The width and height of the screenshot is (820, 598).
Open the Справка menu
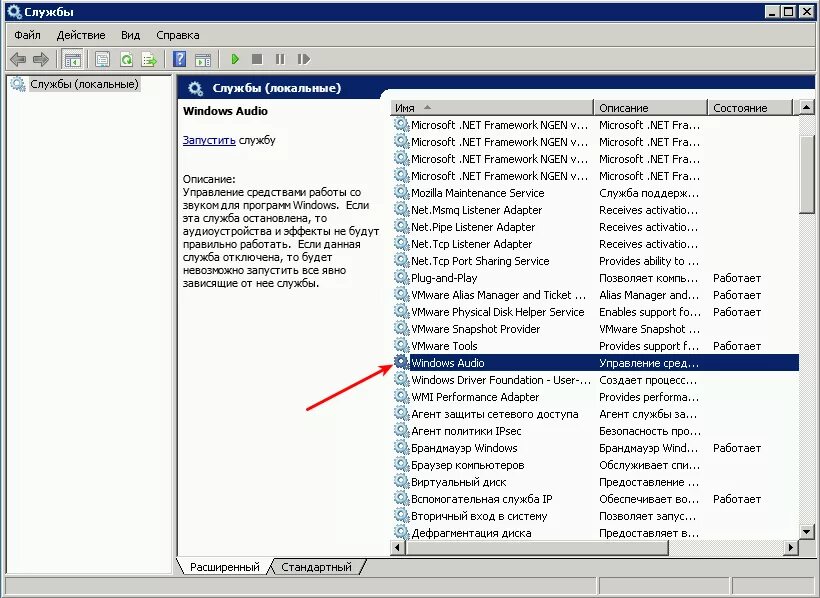(178, 35)
